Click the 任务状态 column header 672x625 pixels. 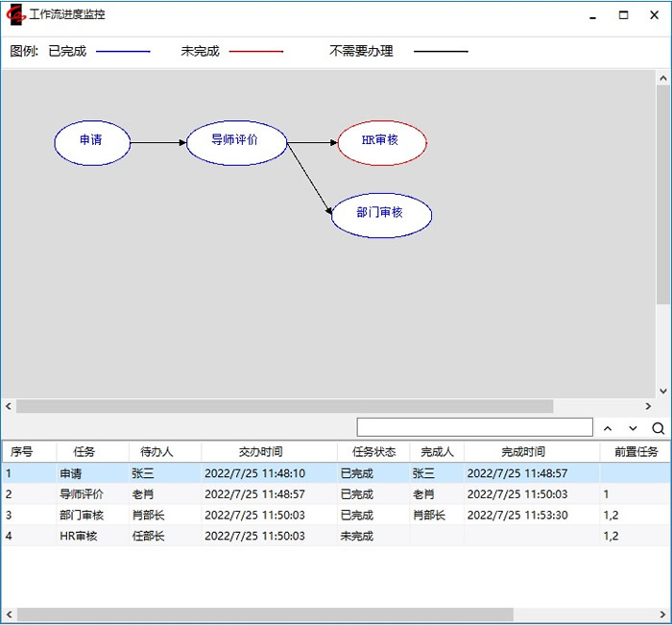coord(373,451)
